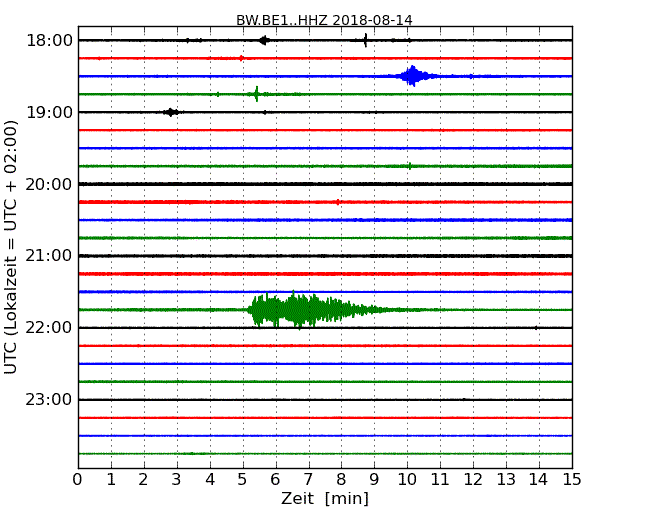The image size is (650, 520).
Task: Click the black burst near minute 2.8 at 19:00
Action: pos(171,112)
